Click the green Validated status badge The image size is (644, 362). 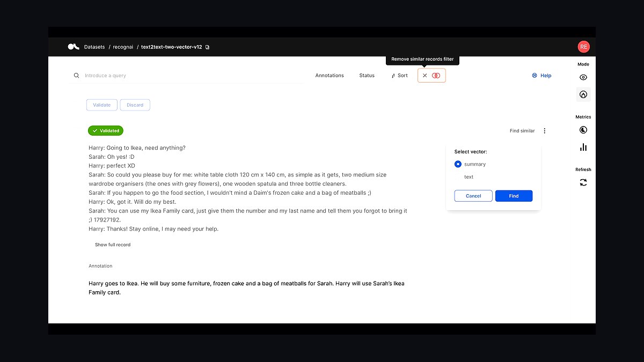tap(106, 130)
